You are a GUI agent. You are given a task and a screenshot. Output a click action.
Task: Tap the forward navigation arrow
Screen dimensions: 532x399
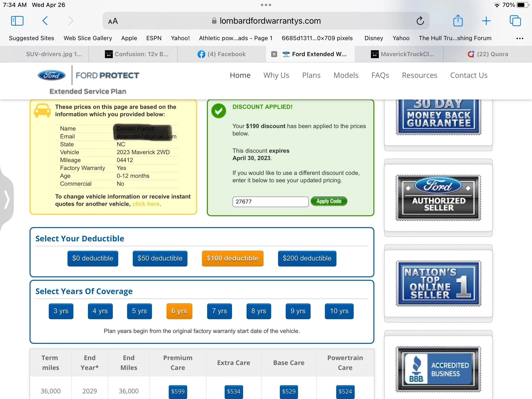pos(71,21)
